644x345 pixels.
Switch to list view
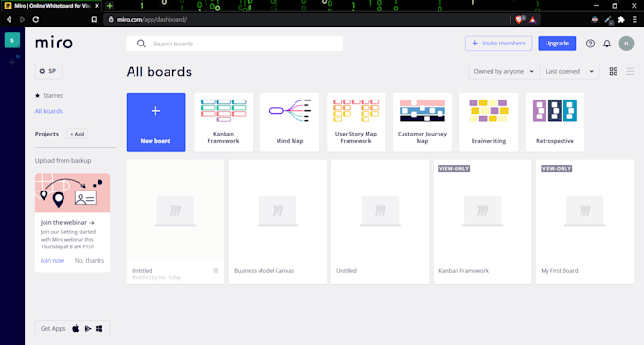[x=630, y=71]
